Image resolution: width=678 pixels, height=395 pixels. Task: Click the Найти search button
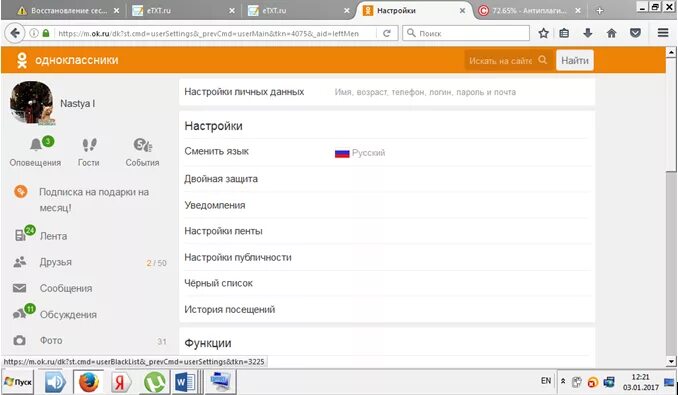(x=575, y=61)
